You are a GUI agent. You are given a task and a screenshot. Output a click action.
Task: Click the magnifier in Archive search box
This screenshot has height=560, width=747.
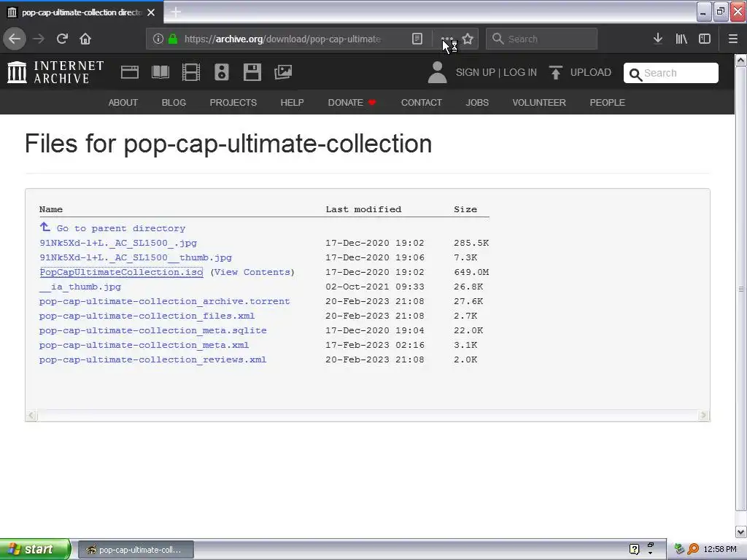click(635, 74)
